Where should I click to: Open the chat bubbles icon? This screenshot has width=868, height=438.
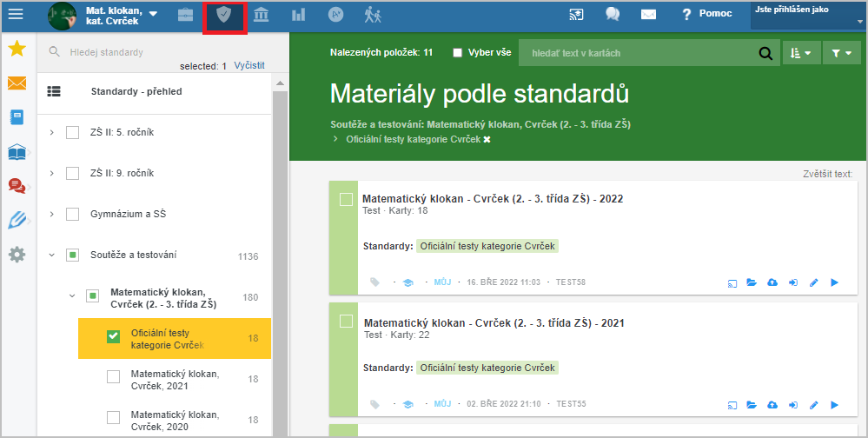pos(613,15)
